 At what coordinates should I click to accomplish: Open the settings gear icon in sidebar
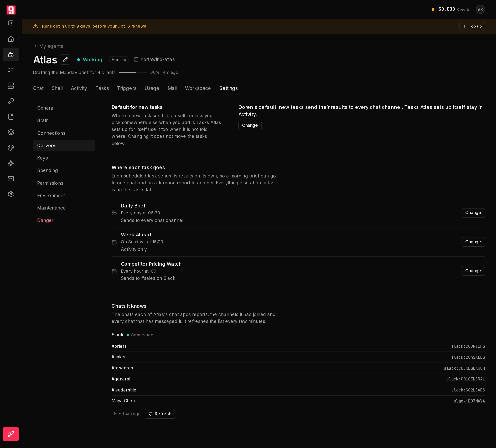point(11,194)
